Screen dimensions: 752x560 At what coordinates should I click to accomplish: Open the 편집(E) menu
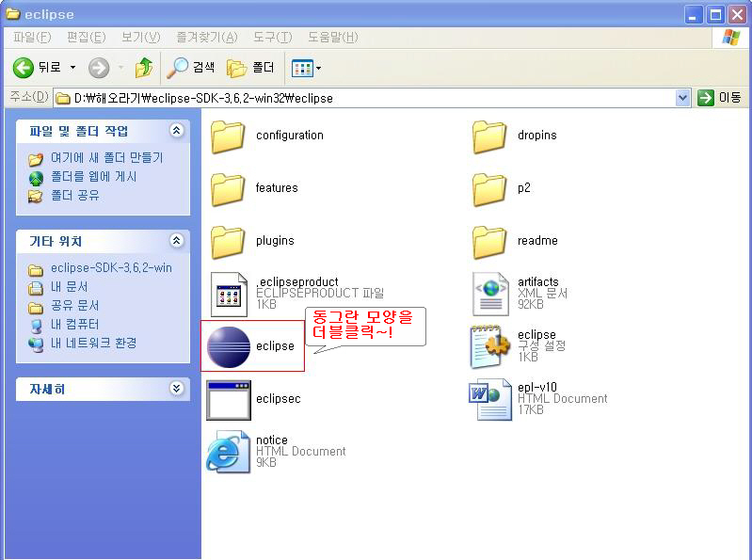(86, 37)
